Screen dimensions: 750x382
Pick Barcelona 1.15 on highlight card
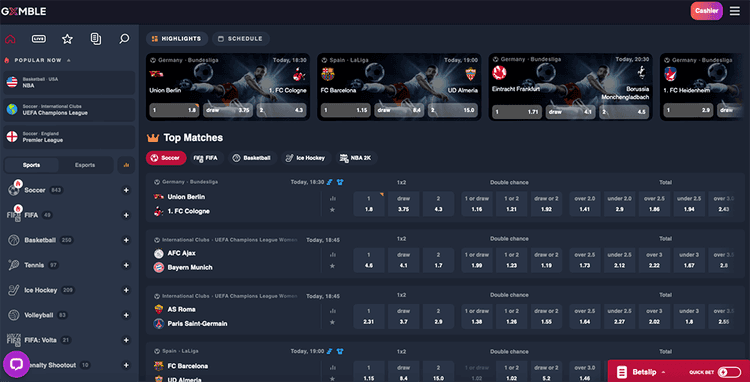pos(346,110)
